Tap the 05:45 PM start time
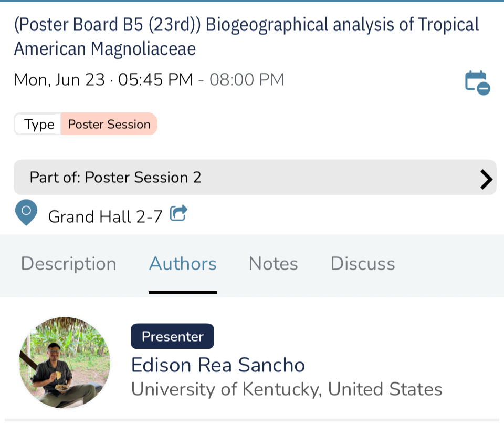The width and height of the screenshot is (504, 424). coord(155,80)
